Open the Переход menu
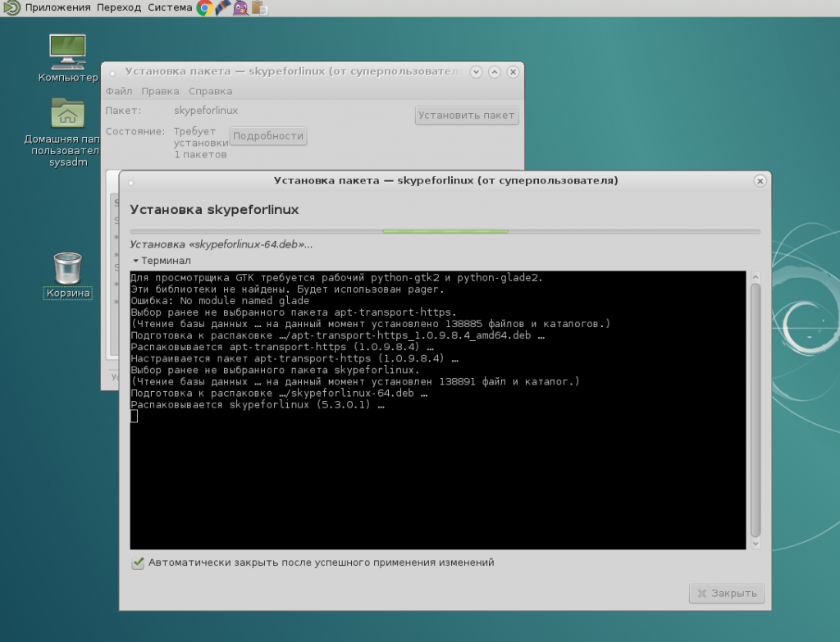 [x=119, y=7]
